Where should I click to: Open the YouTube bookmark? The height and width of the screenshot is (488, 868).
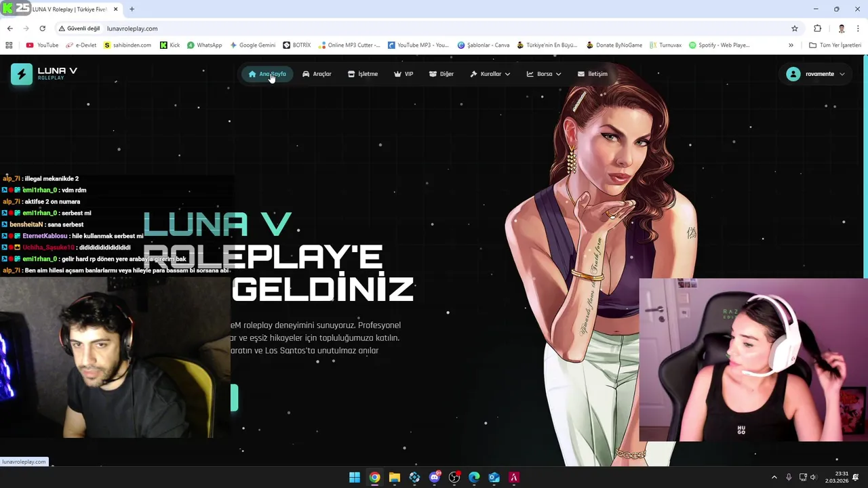click(42, 45)
